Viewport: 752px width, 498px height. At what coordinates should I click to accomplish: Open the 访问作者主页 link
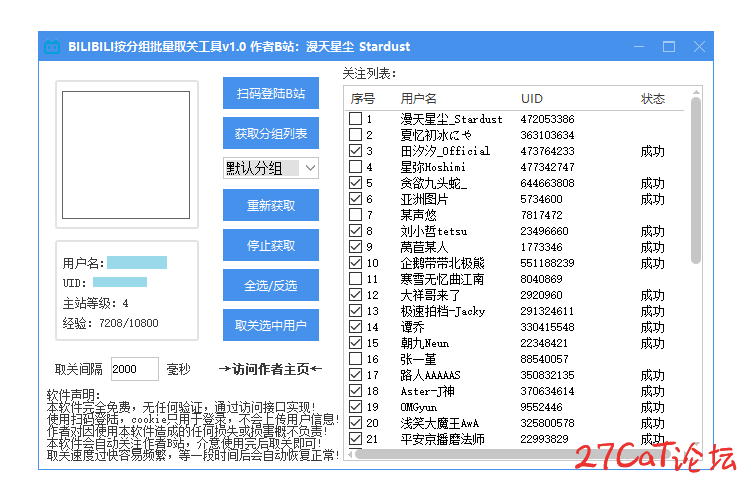coord(270,369)
